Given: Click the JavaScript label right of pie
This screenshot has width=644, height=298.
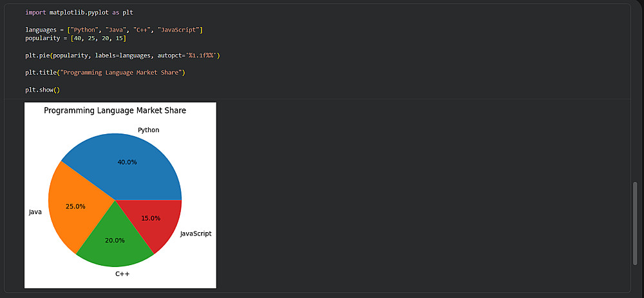Looking at the screenshot, I should click(196, 233).
